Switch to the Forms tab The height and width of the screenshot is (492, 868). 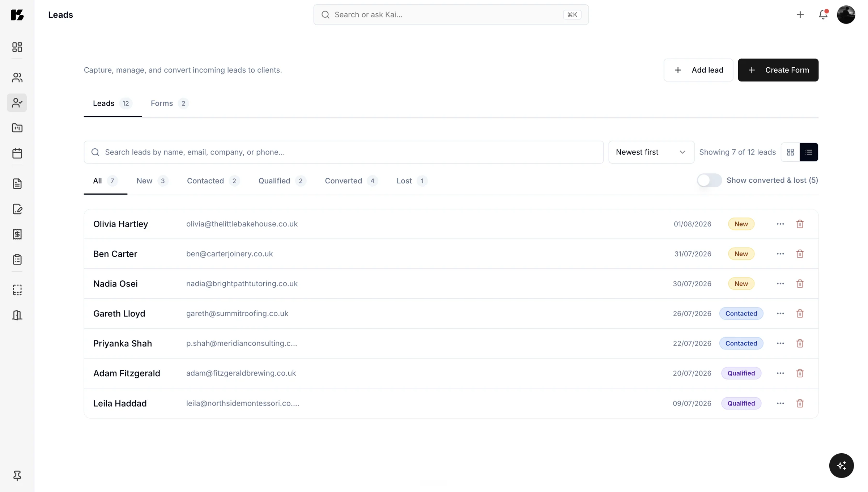tap(169, 103)
